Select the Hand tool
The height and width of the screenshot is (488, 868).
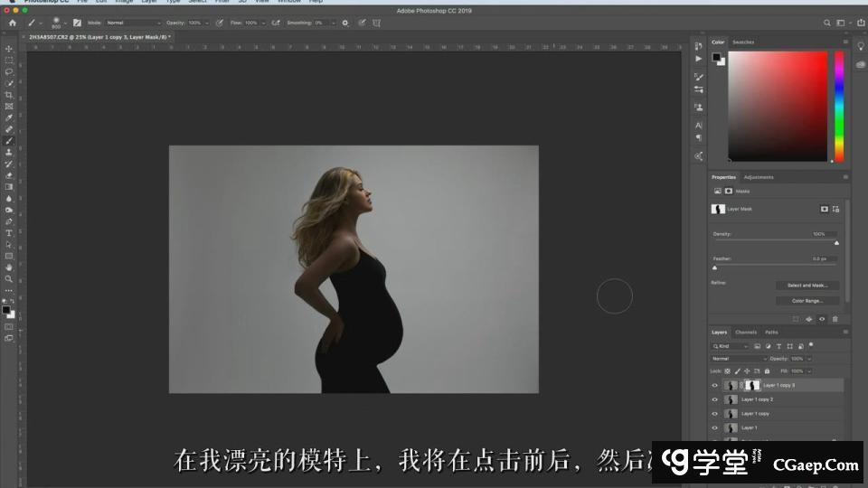coord(9,267)
